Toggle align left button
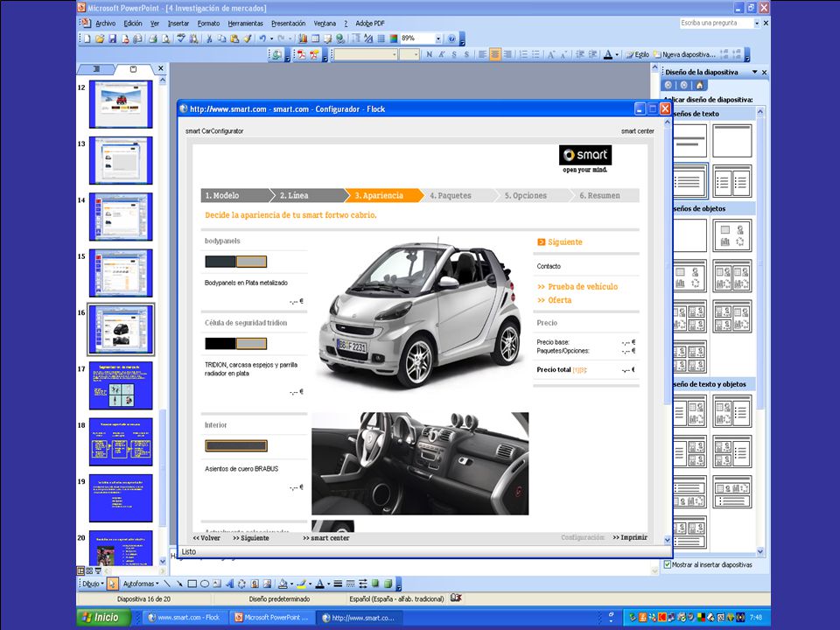 pos(482,54)
